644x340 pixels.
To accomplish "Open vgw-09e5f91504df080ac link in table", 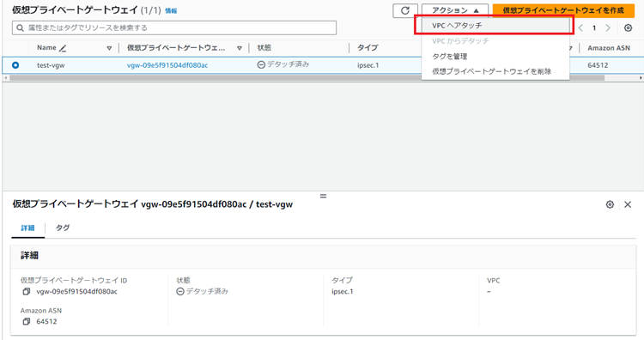I will pos(167,65).
